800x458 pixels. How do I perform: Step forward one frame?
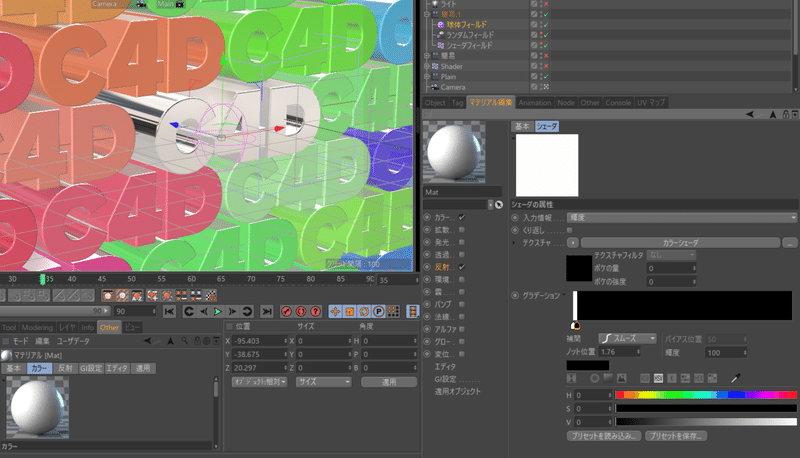[232, 311]
